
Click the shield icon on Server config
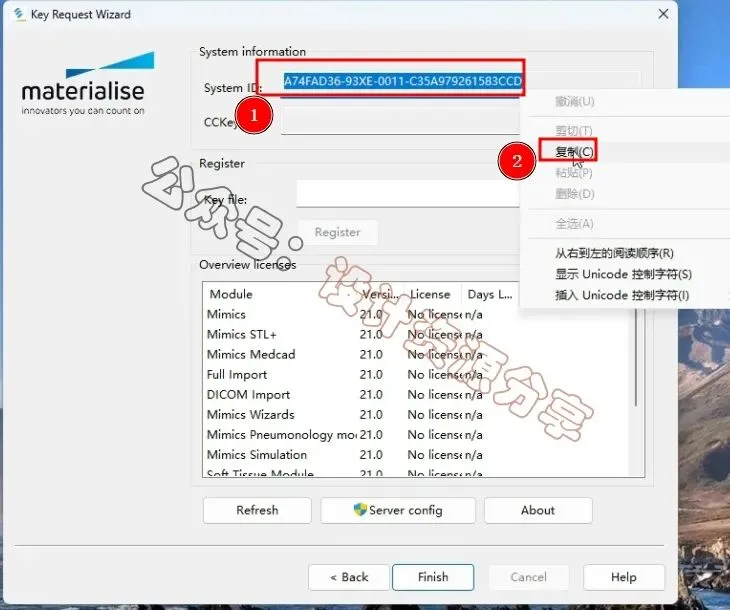(360, 509)
